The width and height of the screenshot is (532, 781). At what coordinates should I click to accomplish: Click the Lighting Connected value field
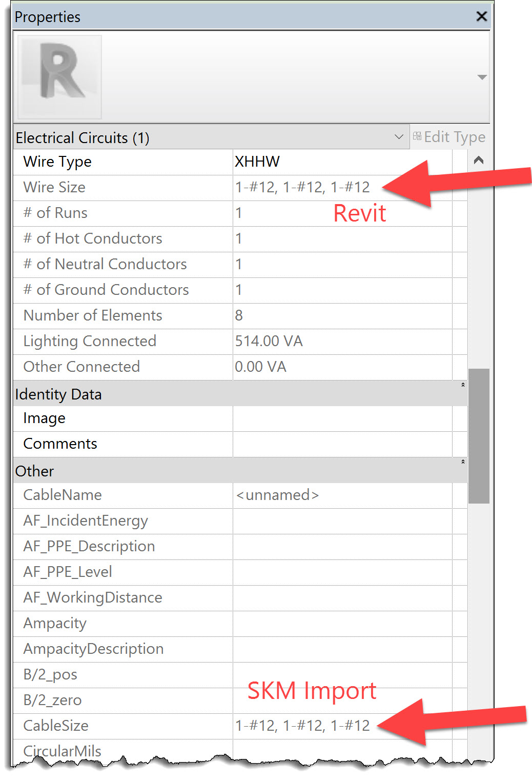[308, 341]
